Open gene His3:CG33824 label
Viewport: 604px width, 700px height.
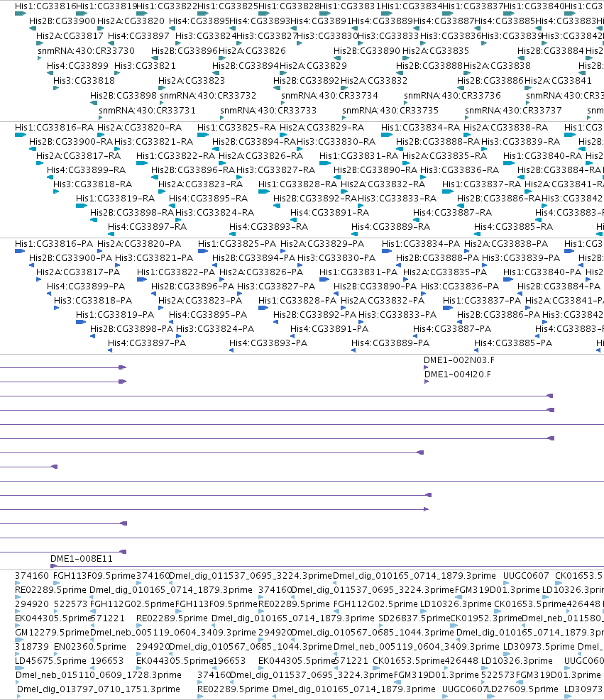(x=206, y=35)
